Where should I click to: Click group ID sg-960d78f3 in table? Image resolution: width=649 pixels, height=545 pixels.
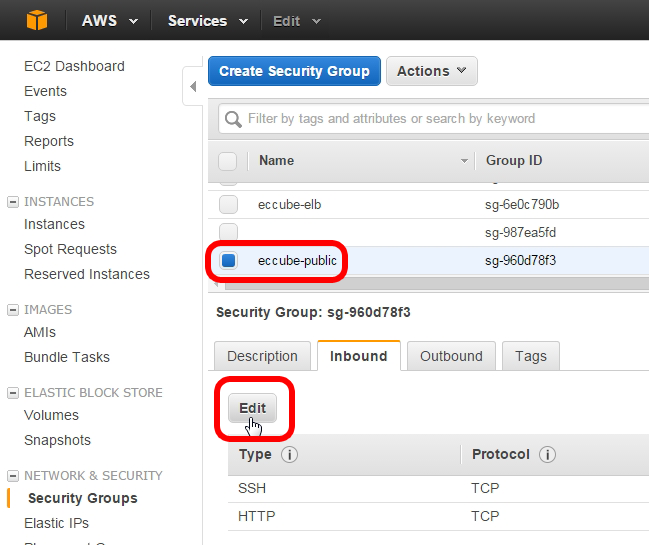(520, 261)
